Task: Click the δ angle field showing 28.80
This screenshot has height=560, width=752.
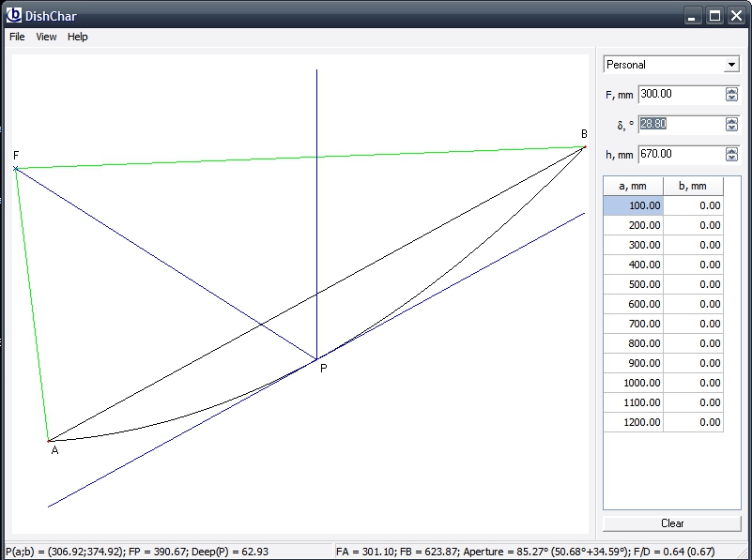Action: click(680, 124)
